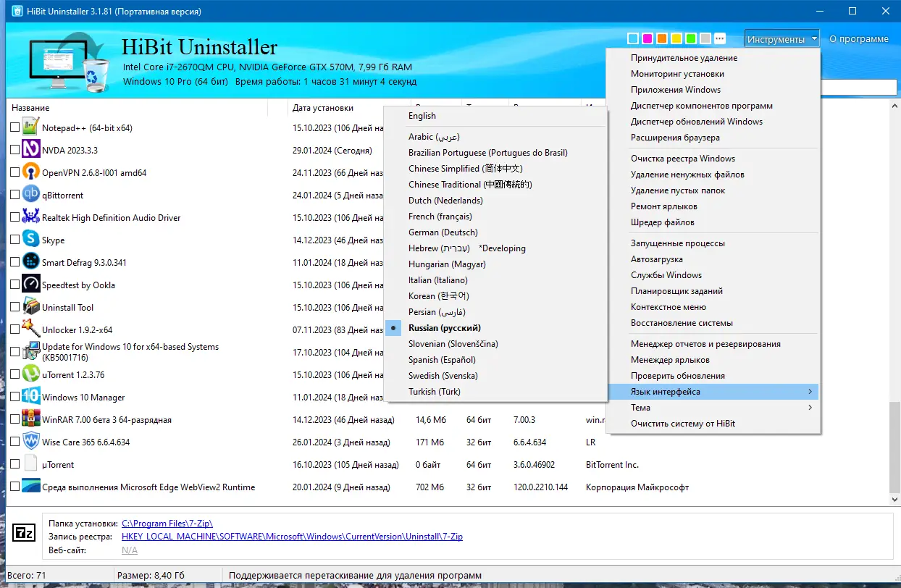Open C:\Program Files\7-Zip\ folder link
Image resolution: width=901 pixels, height=588 pixels.
[x=167, y=523]
